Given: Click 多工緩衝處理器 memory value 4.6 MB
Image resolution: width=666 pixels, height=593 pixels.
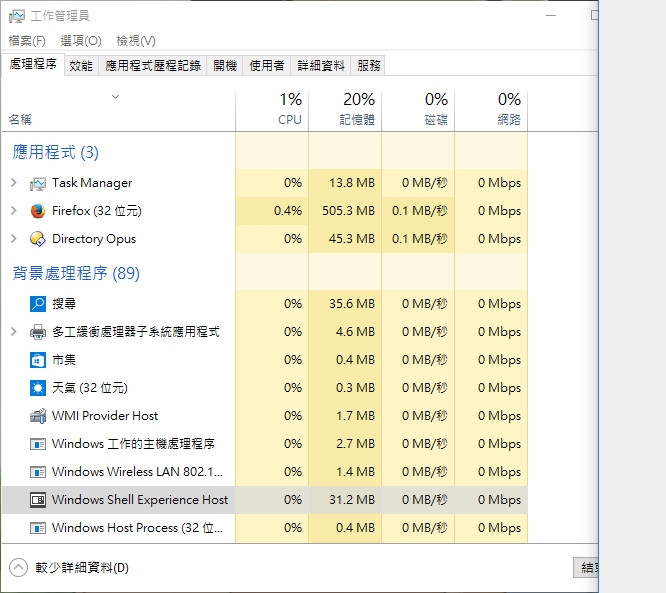Looking at the screenshot, I should [356, 332].
